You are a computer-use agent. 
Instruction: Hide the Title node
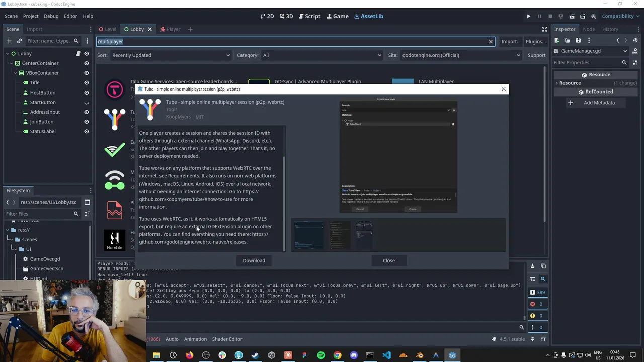pyautogui.click(x=87, y=83)
